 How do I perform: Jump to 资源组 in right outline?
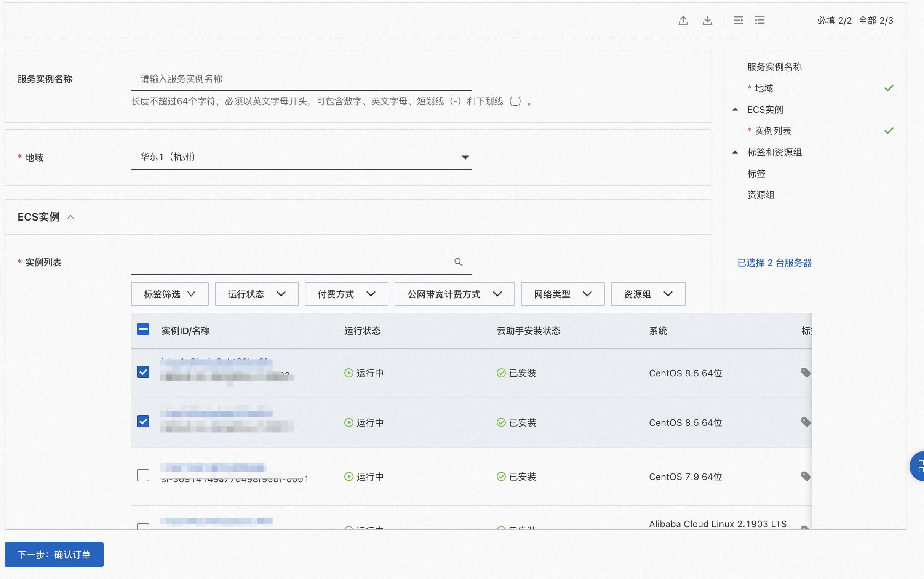click(761, 195)
